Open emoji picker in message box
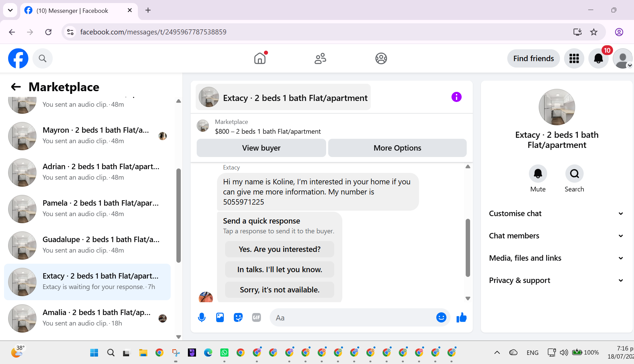Screen dimensions: 634x364 click(x=441, y=317)
